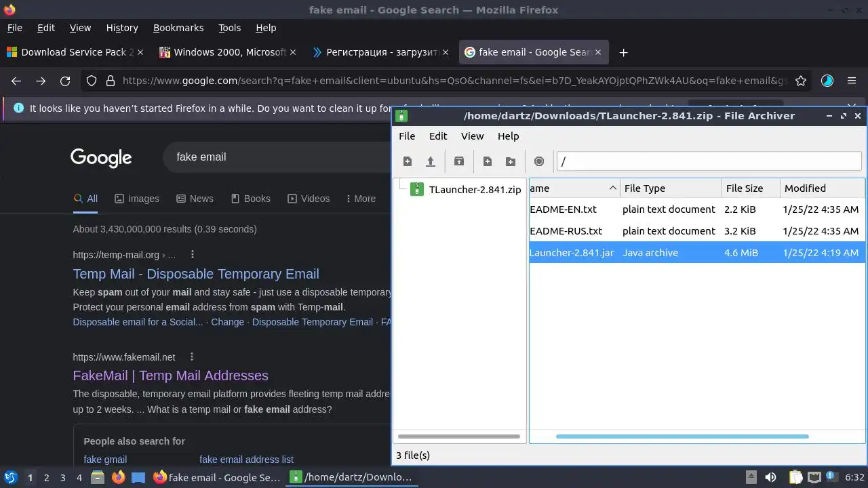
Task: Open the LXQt start menu icon
Action: point(10,477)
